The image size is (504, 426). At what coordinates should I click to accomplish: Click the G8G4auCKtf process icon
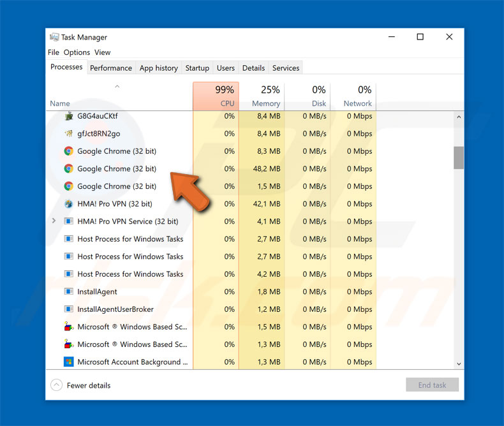pos(69,116)
